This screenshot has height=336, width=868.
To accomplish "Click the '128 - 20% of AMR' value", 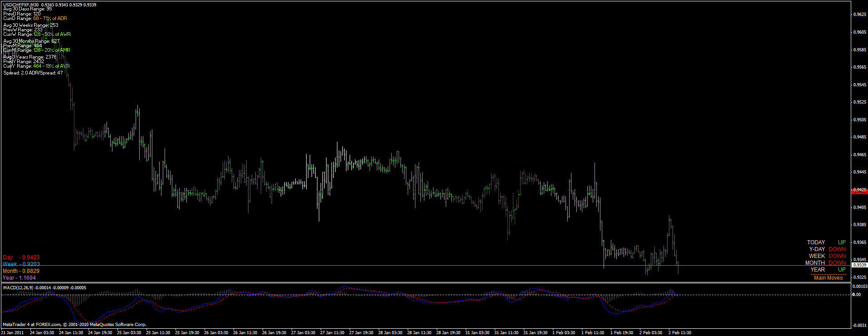I will point(52,50).
